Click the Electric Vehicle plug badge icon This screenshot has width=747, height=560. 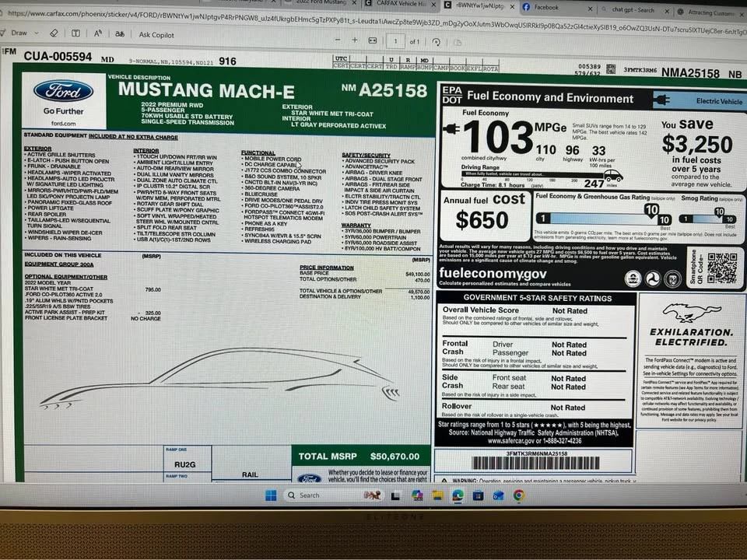tap(661, 100)
